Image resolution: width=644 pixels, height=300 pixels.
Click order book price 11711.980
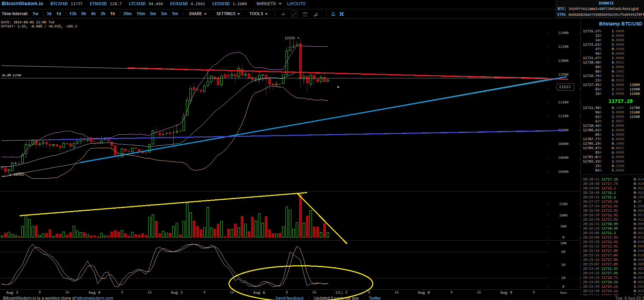tap(592, 108)
